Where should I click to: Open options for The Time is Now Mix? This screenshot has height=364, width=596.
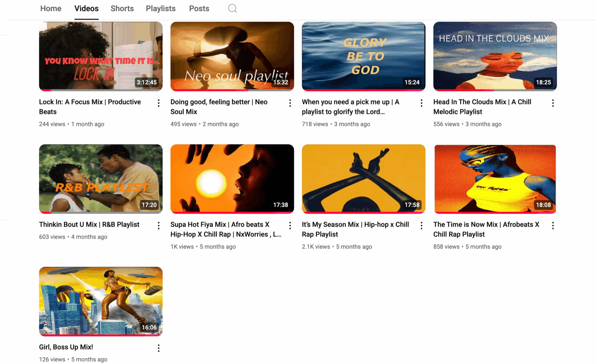(x=553, y=225)
